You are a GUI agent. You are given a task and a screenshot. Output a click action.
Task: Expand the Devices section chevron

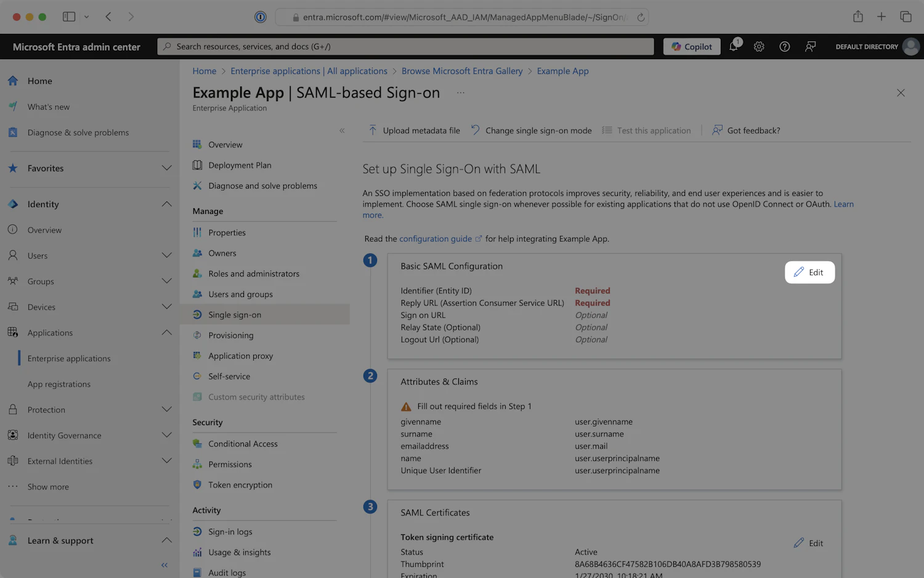[167, 307]
